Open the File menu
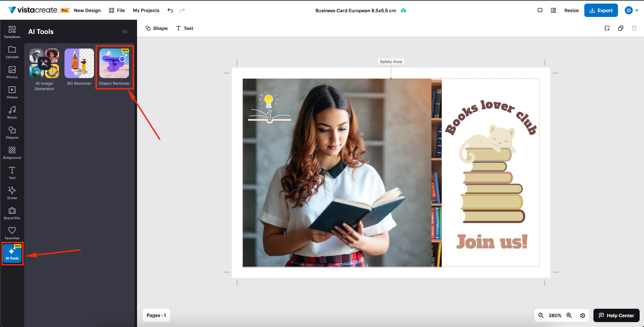The height and width of the screenshot is (327, 644). pyautogui.click(x=117, y=10)
